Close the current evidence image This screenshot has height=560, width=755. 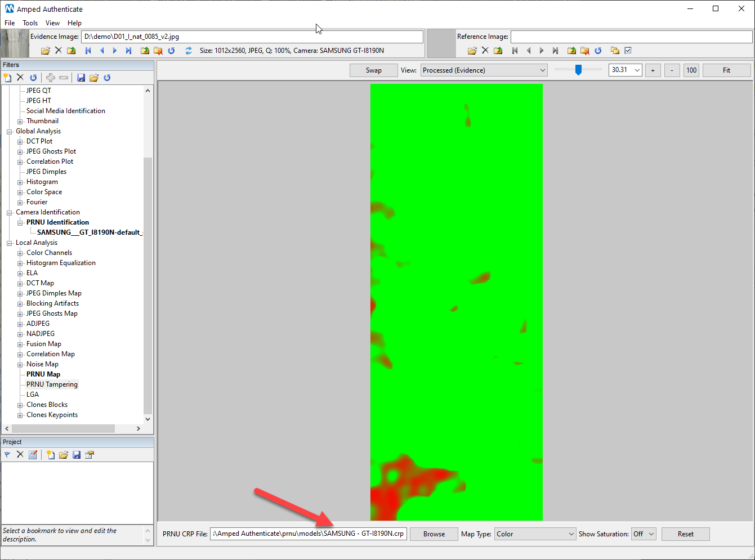click(59, 50)
